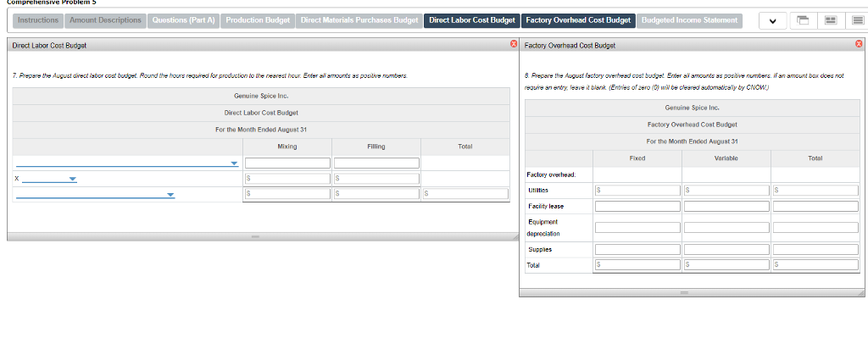Screen dimensions: 868x349
Task: Click the Utilities link in overhead table
Action: [537, 190]
